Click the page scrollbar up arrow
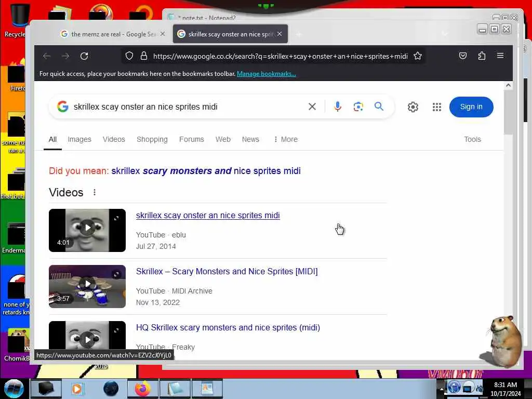This screenshot has width=532, height=399. click(508, 86)
